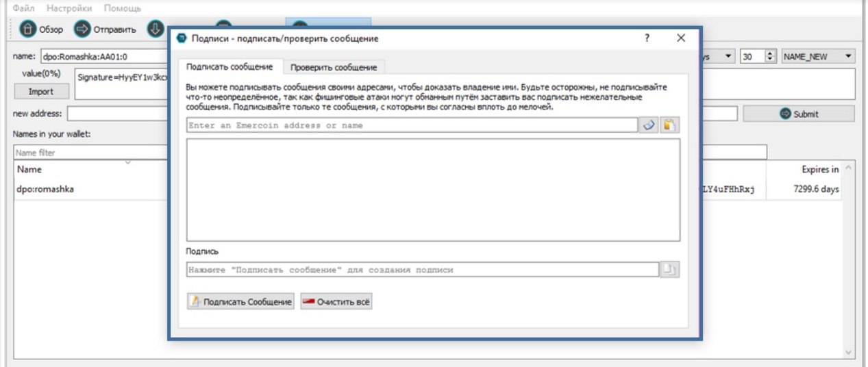Click the Emercoin address or name field

412,125
